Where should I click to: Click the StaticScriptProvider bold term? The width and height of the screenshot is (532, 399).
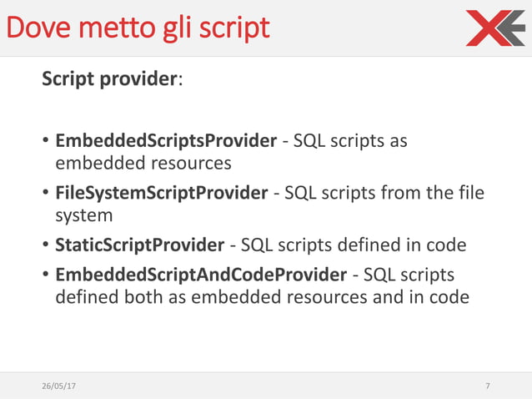[140, 245]
